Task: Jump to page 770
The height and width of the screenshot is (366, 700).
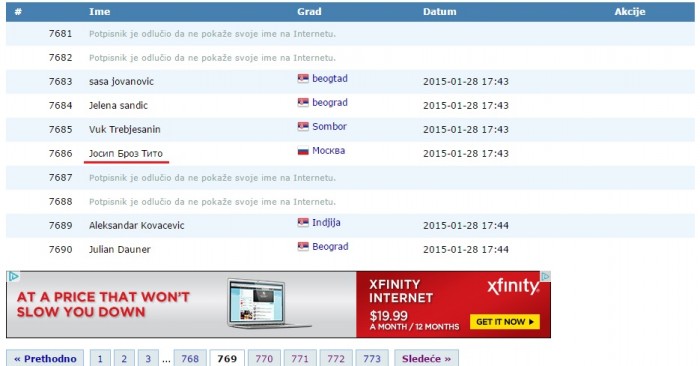Action: (x=264, y=359)
